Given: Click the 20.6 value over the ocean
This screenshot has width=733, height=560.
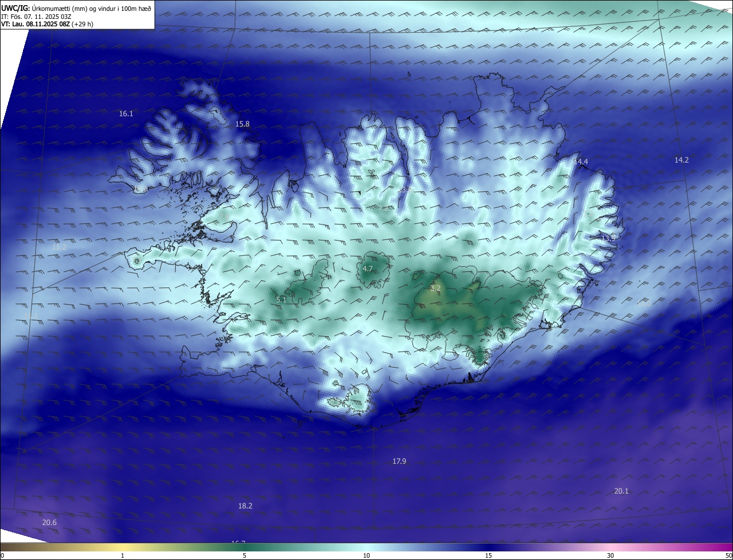Looking at the screenshot, I should [49, 523].
